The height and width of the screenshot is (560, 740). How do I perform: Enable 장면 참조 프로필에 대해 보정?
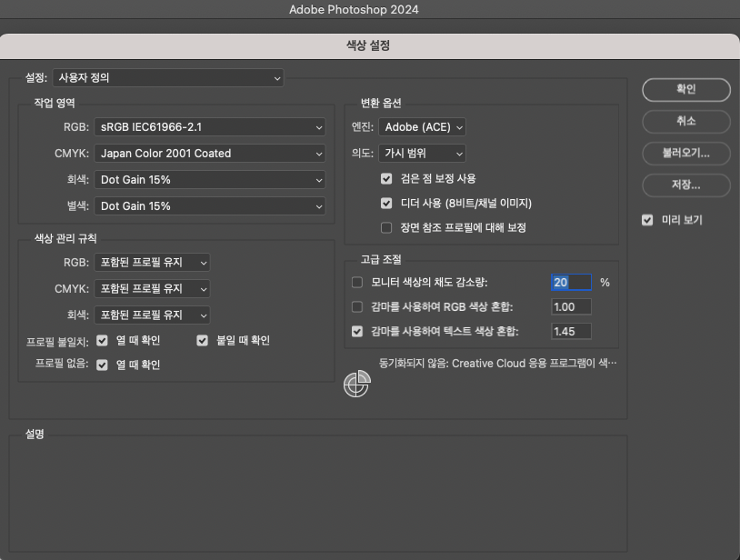coord(386,227)
